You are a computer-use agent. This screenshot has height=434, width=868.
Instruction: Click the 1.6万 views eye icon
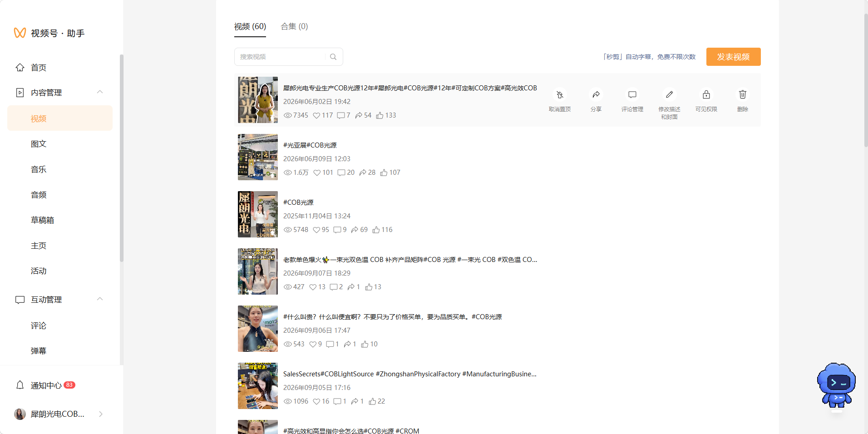287,173
